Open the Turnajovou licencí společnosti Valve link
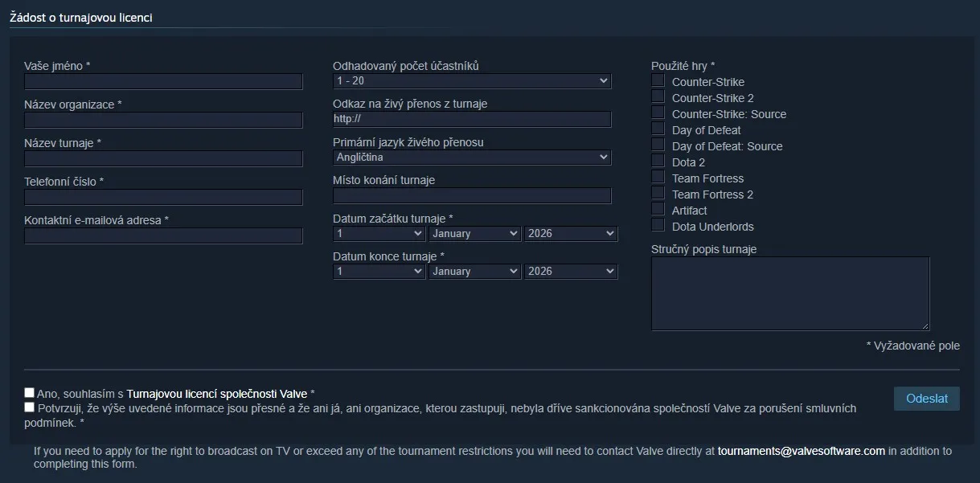Image resolution: width=980 pixels, height=483 pixels. (x=217, y=394)
